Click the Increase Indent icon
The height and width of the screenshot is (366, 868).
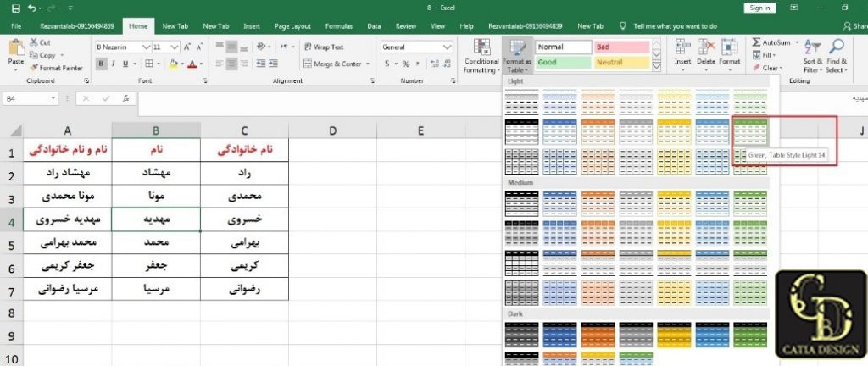click(273, 64)
